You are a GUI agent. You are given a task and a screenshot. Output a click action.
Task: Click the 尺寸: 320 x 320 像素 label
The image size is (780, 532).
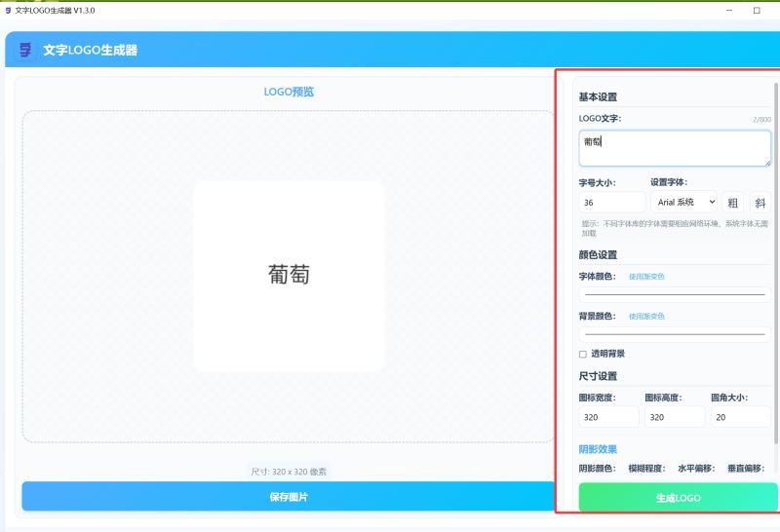coord(289,472)
